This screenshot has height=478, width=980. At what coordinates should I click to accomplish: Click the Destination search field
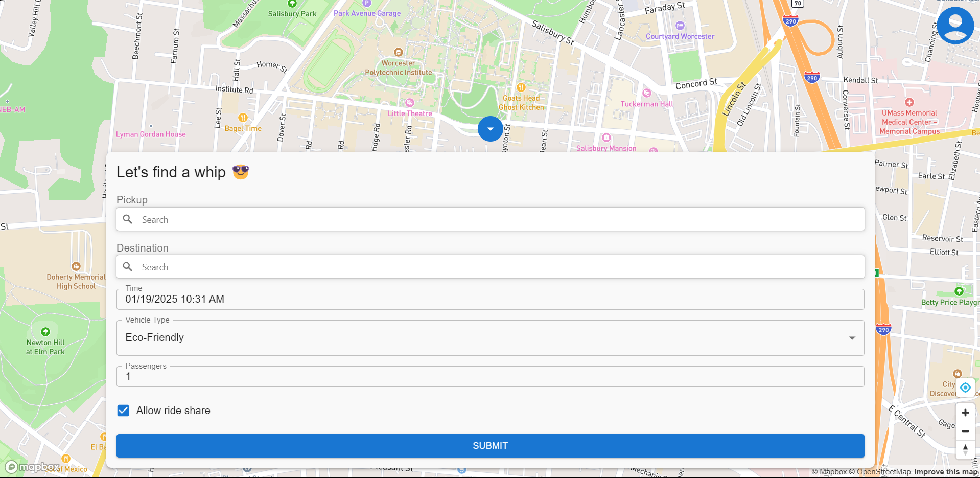coord(490,267)
